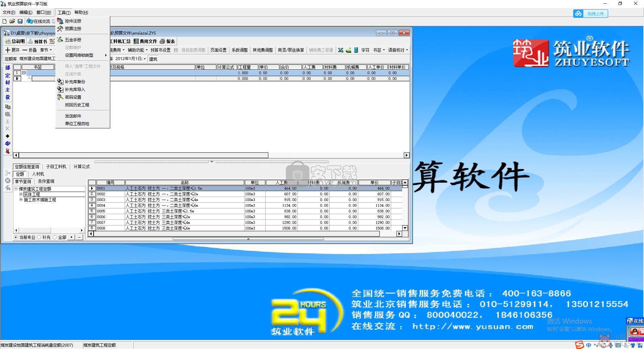
Task: Collapse row 1 in the budget table
Action: (24, 73)
